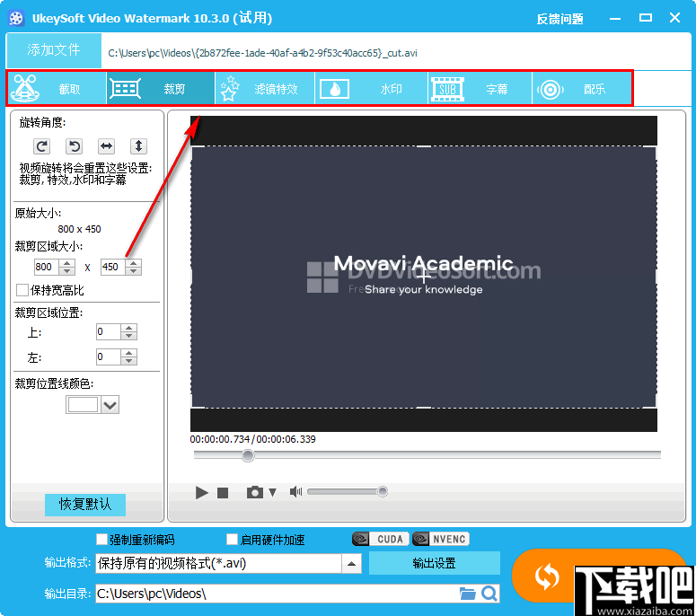Click 恢复默认 restore defaults button

click(85, 505)
